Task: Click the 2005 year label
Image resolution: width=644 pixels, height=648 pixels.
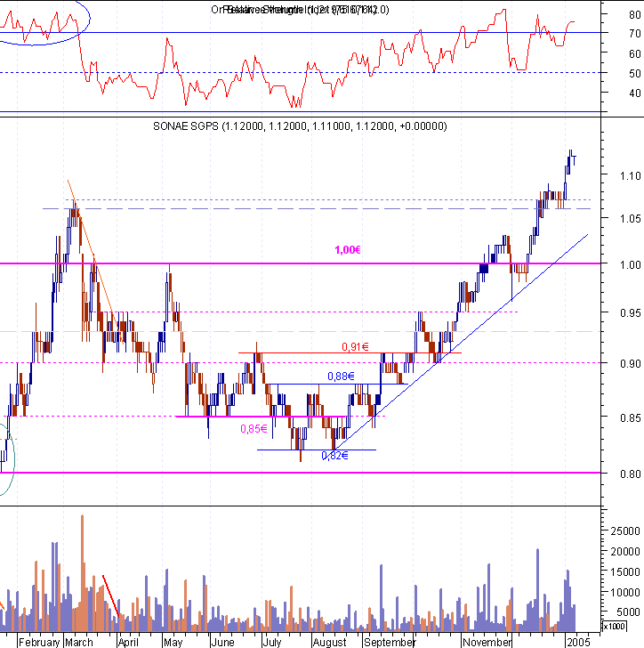Action: [x=578, y=643]
